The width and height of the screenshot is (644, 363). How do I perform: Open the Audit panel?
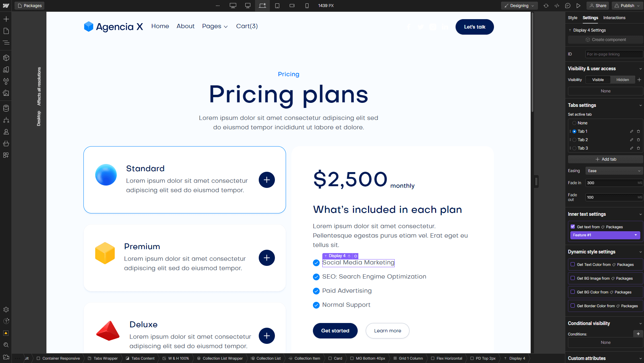(6, 333)
